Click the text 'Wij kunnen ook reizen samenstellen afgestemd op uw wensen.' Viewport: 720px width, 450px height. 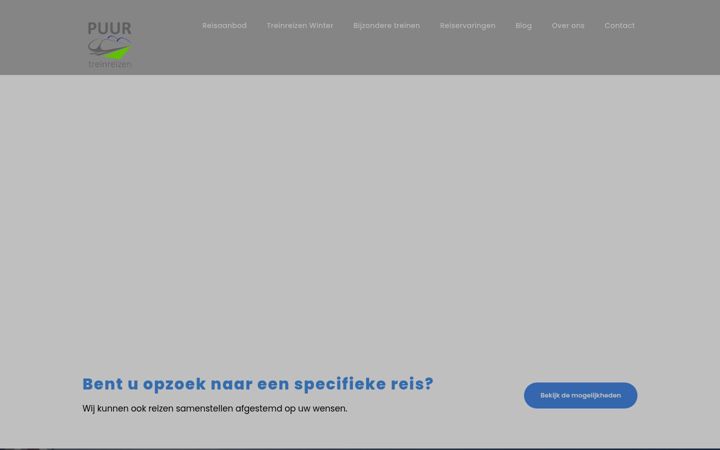tap(215, 408)
